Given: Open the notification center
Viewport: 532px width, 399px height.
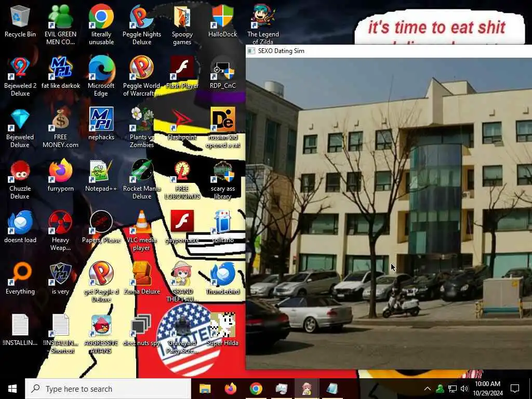Looking at the screenshot, I should tap(515, 389).
